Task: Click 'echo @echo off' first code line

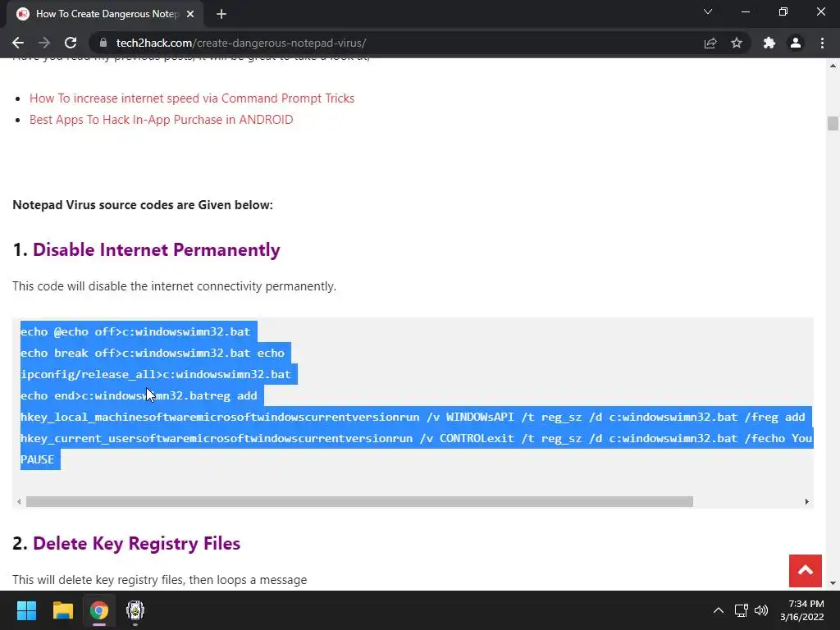Action: pyautogui.click(x=135, y=331)
